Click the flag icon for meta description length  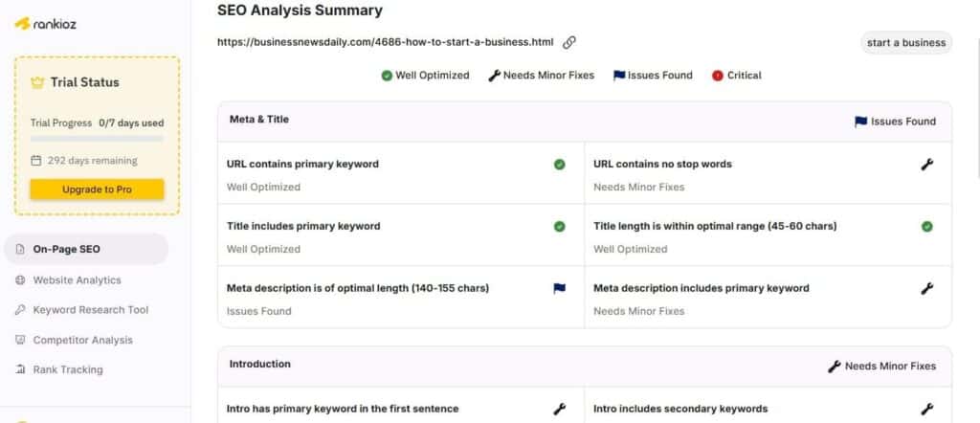pos(559,288)
